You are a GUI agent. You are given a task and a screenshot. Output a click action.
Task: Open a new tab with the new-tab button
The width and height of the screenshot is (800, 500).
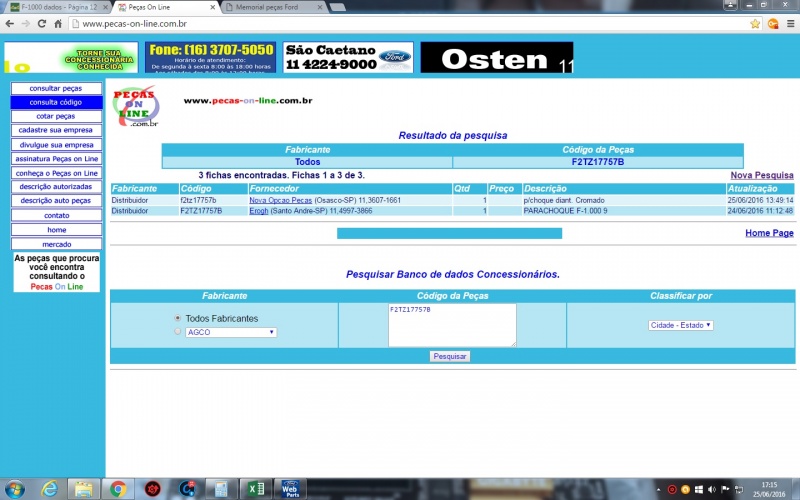[338, 7]
